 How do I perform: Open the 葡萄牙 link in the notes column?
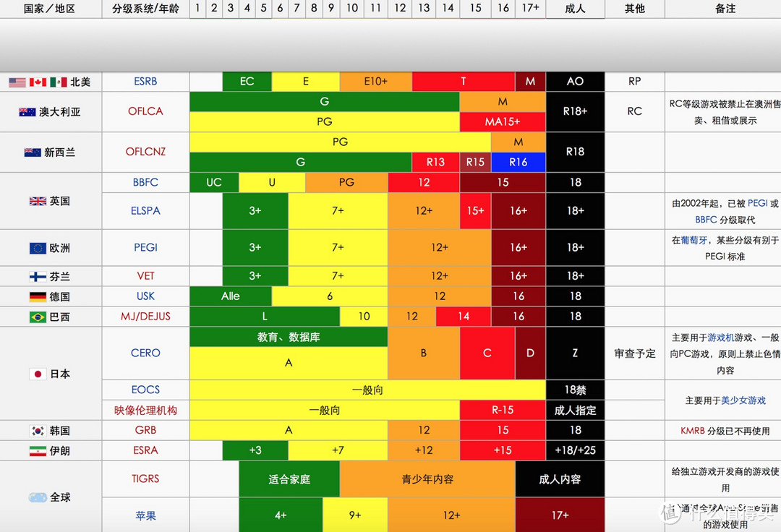(x=694, y=241)
